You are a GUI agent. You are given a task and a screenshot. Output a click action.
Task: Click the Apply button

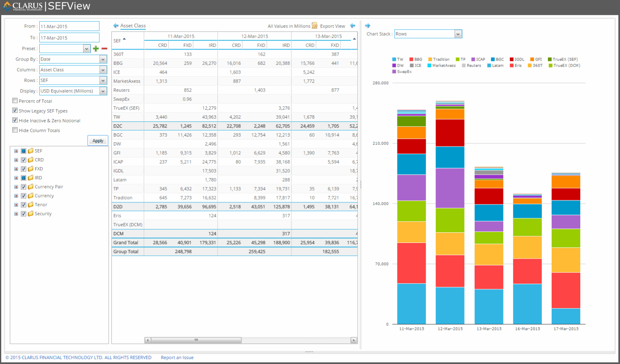(98, 141)
